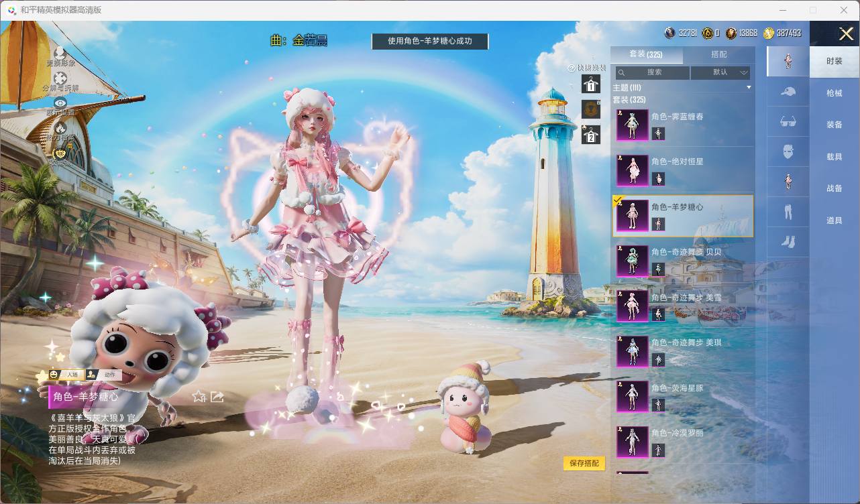Select the full-body outfit category icon
Screen dimensions: 860x504
point(788,60)
